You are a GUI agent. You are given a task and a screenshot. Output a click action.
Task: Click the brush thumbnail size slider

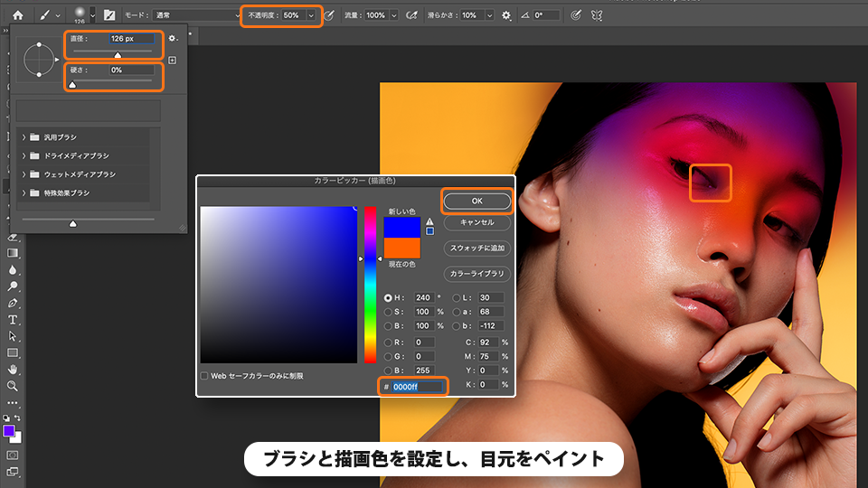[73, 223]
